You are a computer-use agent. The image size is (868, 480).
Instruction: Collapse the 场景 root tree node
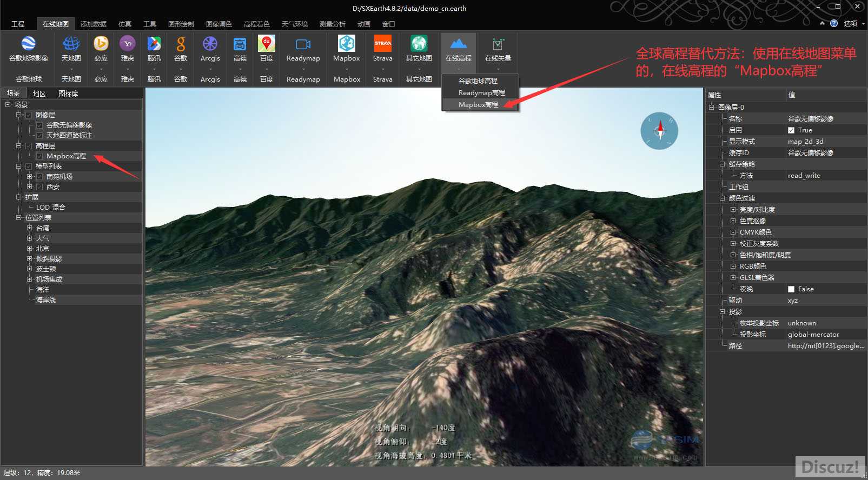[8, 104]
